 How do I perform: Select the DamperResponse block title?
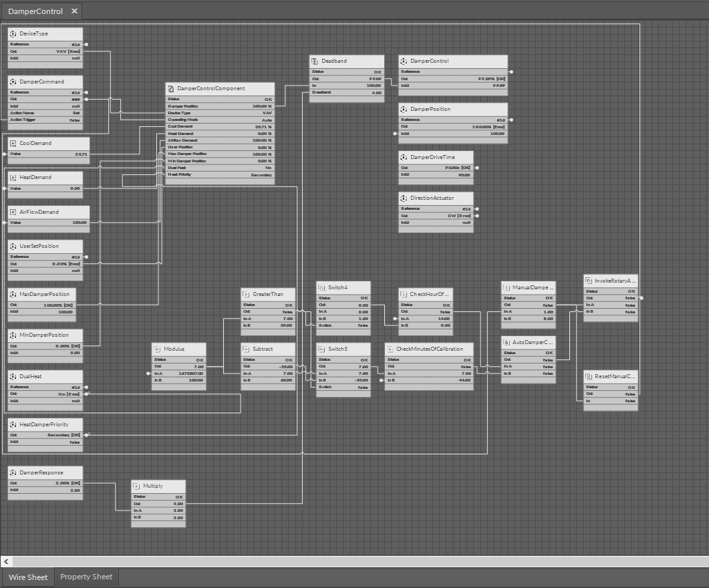pyautogui.click(x=41, y=472)
